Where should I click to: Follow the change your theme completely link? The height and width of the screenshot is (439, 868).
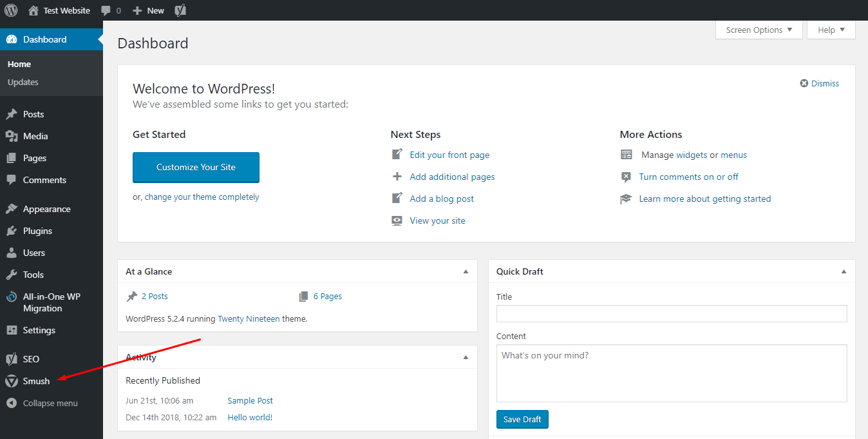(202, 197)
